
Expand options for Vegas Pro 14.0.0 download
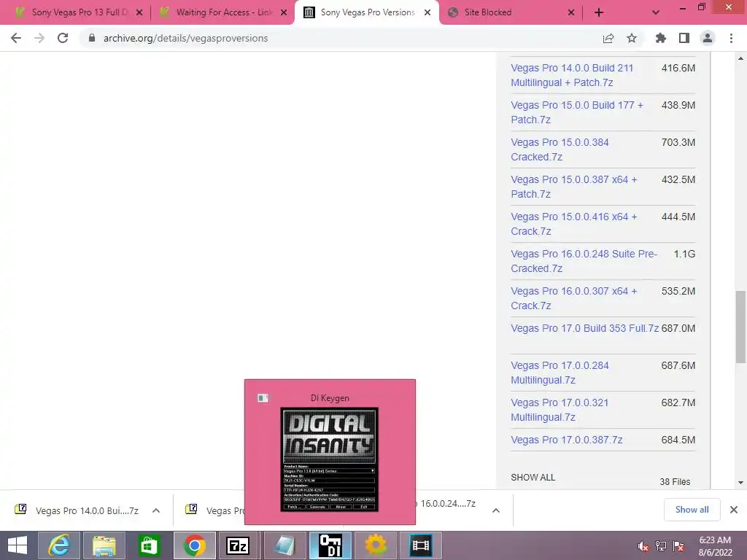(156, 510)
